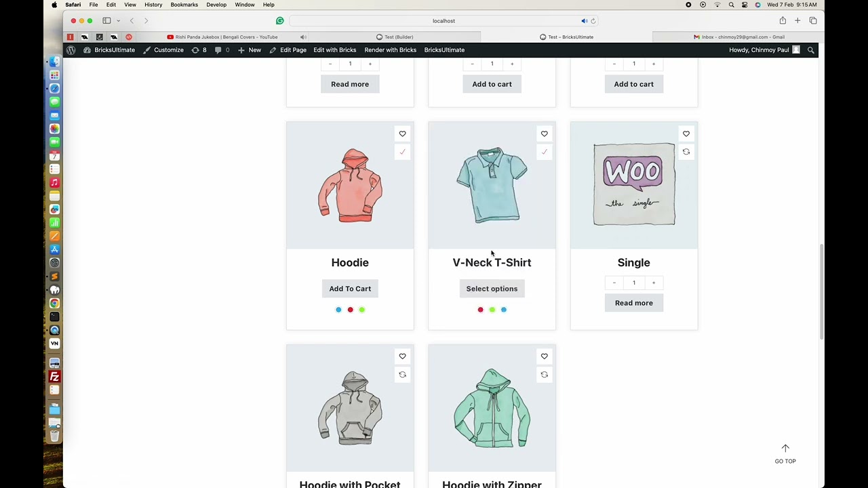Click the Safari address bar showing localhost

pyautogui.click(x=443, y=21)
